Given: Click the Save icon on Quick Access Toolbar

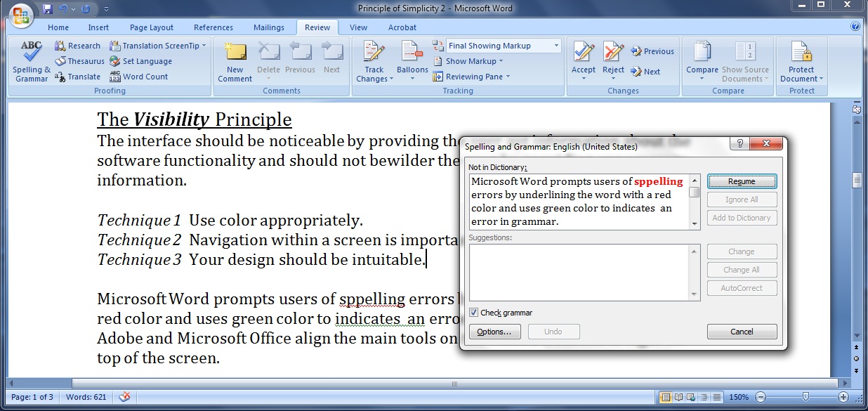Looking at the screenshot, I should pyautogui.click(x=48, y=8).
